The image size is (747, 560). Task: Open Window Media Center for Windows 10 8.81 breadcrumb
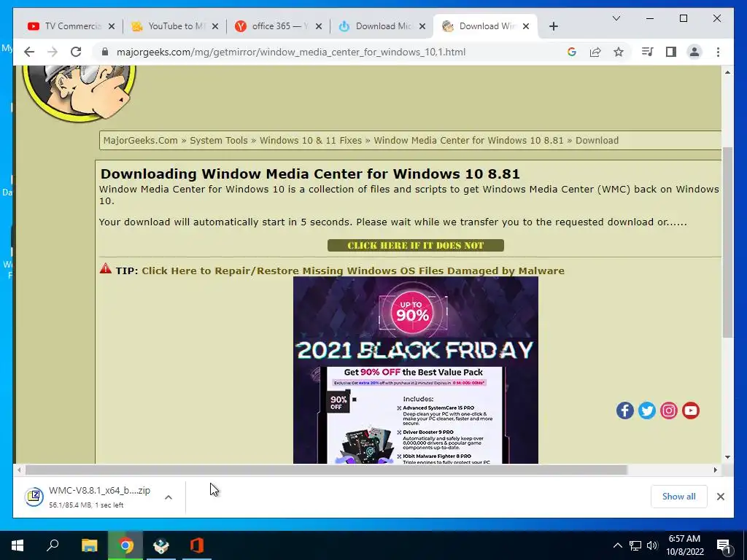[x=468, y=141]
